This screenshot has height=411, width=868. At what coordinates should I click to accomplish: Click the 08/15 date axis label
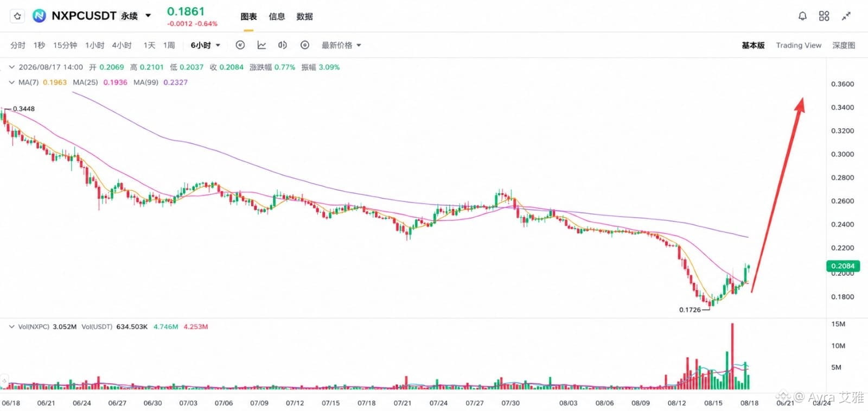713,403
